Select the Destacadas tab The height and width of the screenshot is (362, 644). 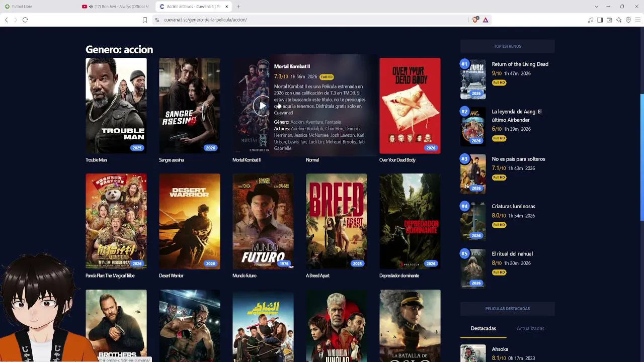[x=484, y=328]
